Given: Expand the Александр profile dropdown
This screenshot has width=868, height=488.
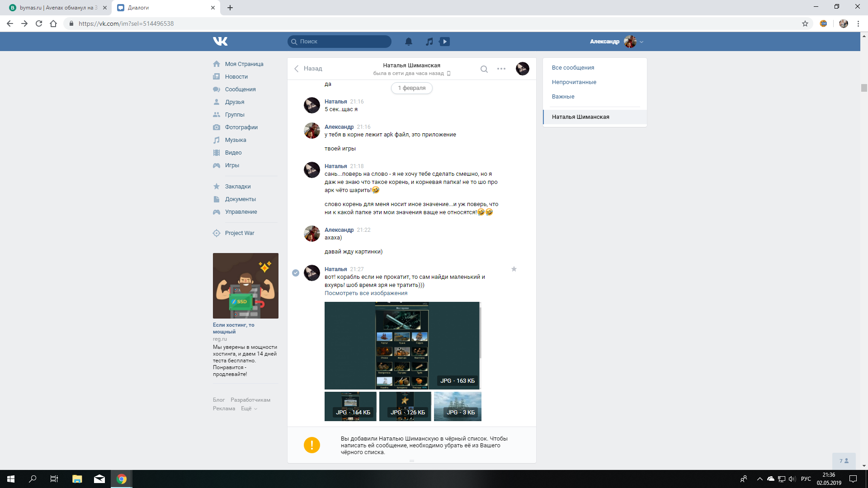Looking at the screenshot, I should tap(641, 42).
